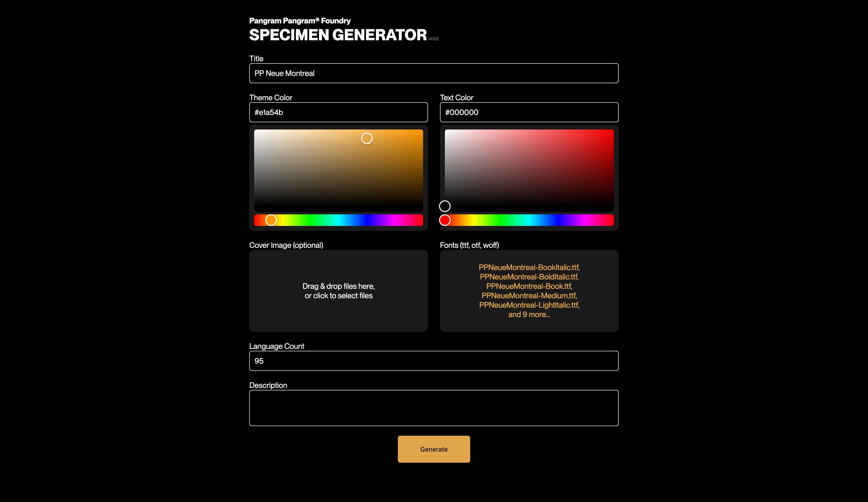
Task: Pick magenta on the theme hue bar
Action: point(395,220)
